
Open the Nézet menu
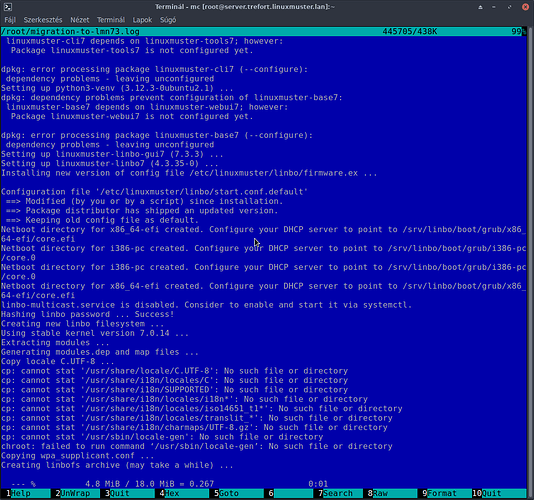click(x=80, y=20)
